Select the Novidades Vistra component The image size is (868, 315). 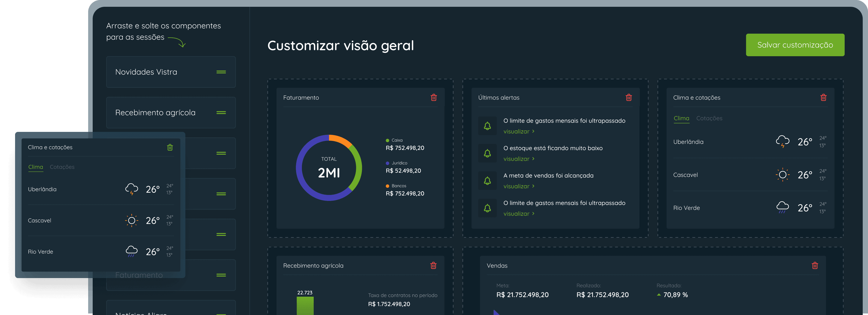pyautogui.click(x=171, y=72)
